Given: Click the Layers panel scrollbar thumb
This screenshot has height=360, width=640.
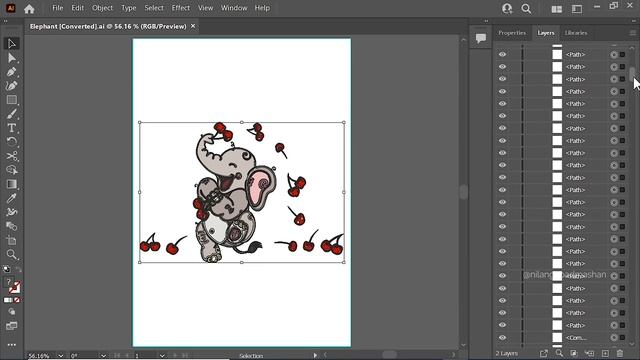Looking at the screenshot, I should coord(632,74).
